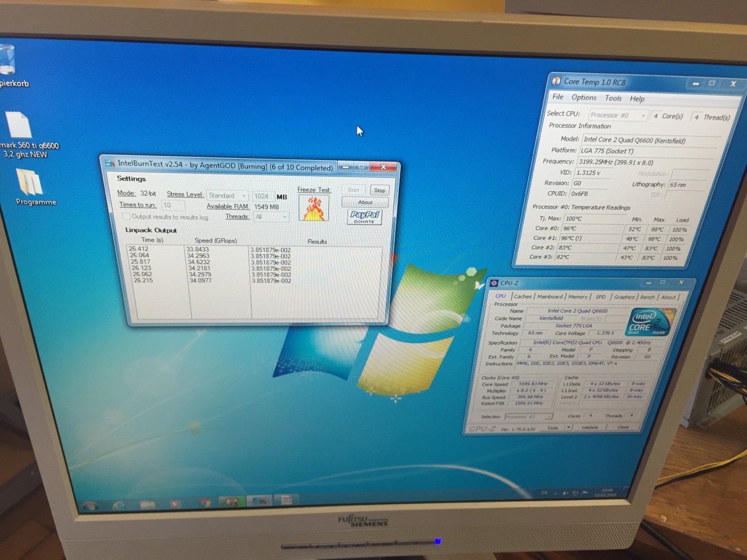Stay on the CPU tab in CPU-Z
Viewport: 747px width, 560px height.
(500, 296)
